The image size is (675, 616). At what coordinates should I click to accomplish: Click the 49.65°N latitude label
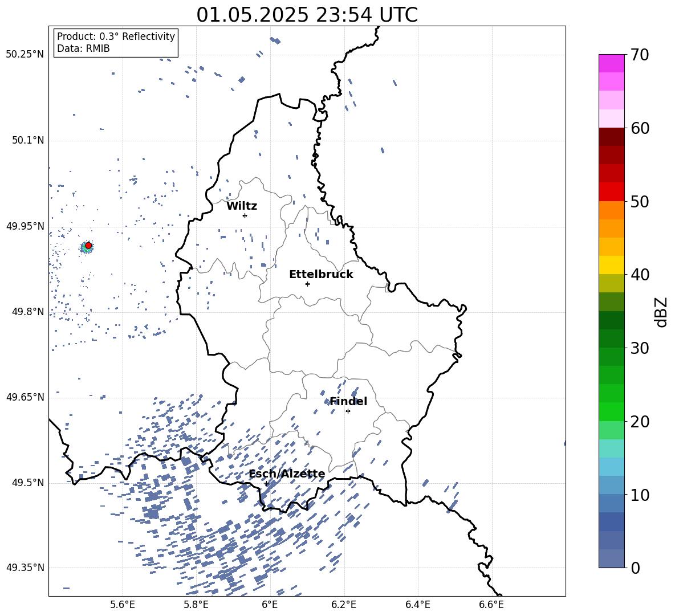point(25,397)
